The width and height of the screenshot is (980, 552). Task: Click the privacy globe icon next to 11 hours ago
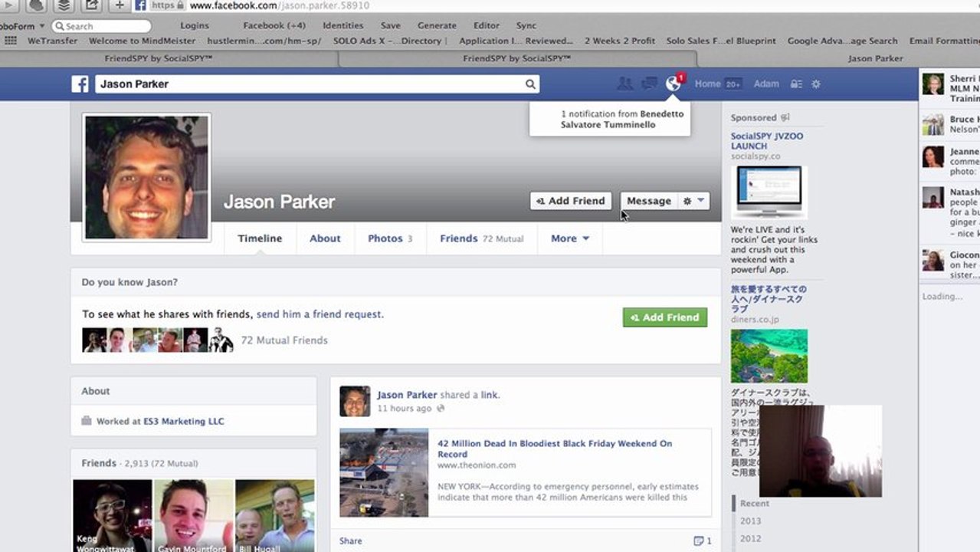[x=441, y=409]
